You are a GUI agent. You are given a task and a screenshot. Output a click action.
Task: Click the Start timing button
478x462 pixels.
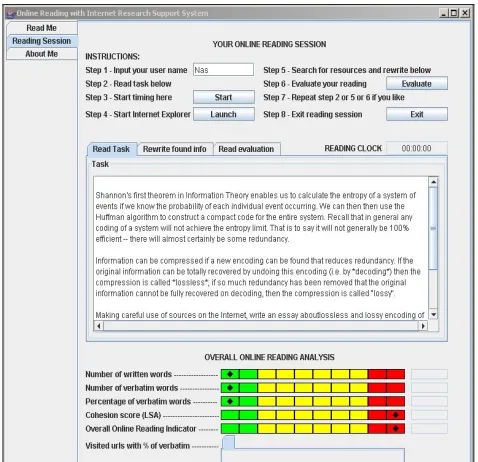coord(224,97)
